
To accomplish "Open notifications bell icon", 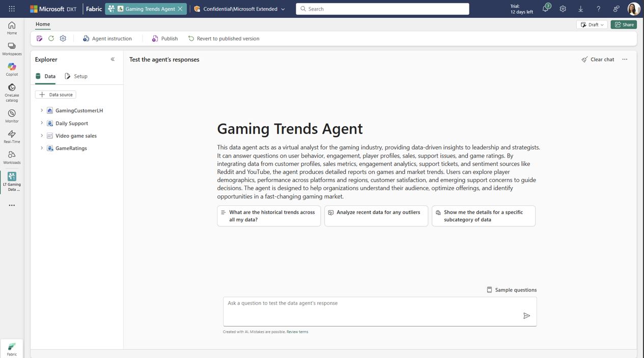I will coord(546,9).
